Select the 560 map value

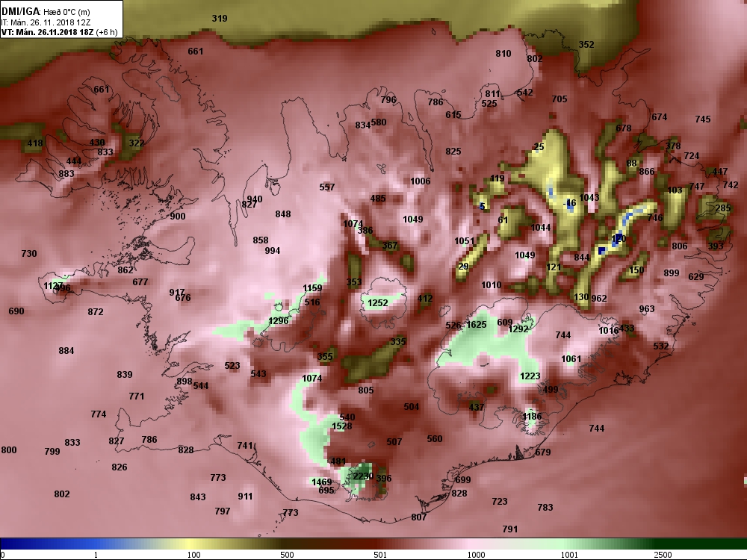click(435, 439)
